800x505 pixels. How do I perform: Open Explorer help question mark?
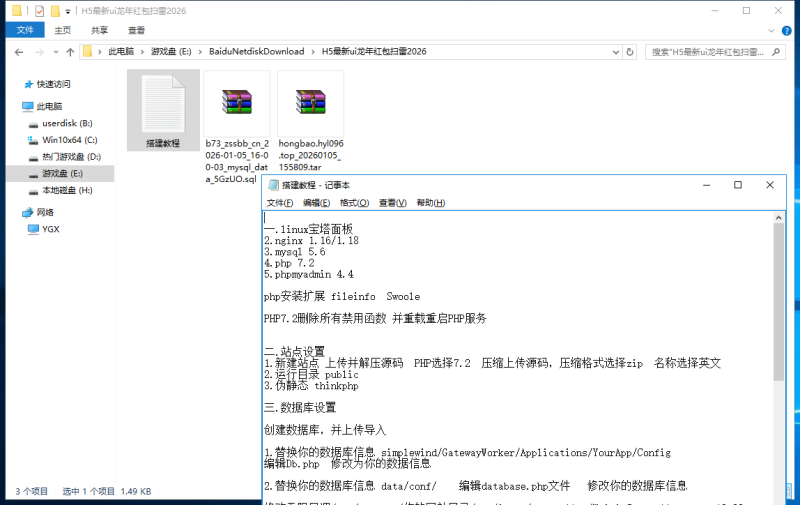tap(786, 31)
